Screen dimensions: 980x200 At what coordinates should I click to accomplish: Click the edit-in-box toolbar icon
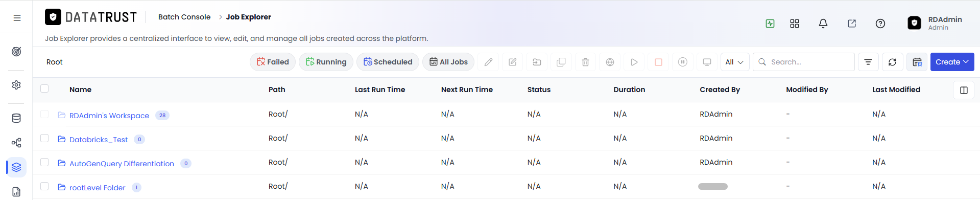tap(513, 62)
